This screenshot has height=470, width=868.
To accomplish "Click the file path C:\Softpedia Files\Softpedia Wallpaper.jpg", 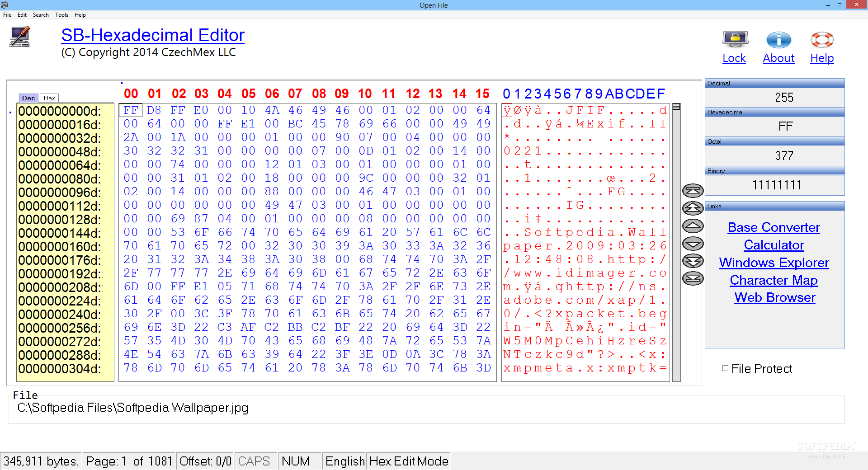I will pos(133,408).
